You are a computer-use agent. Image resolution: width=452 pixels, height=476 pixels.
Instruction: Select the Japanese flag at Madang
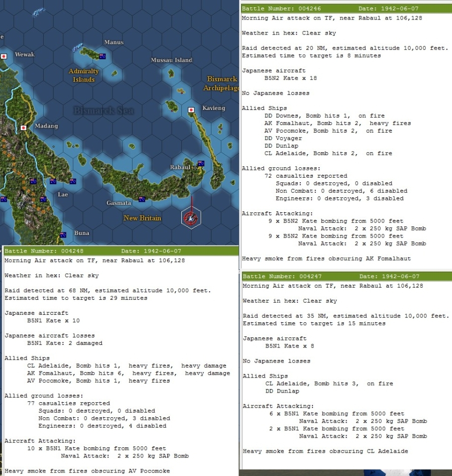24,128
